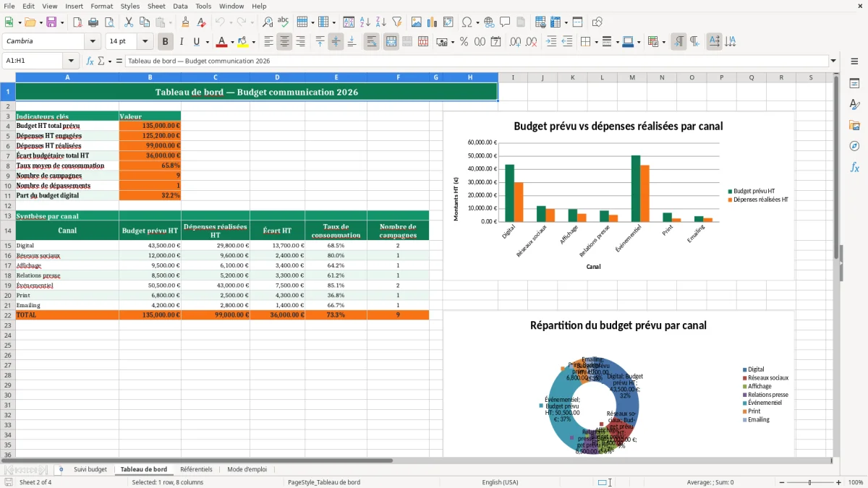Screen dimensions: 868x488
Task: Open the Styles menu
Action: pos(130,6)
